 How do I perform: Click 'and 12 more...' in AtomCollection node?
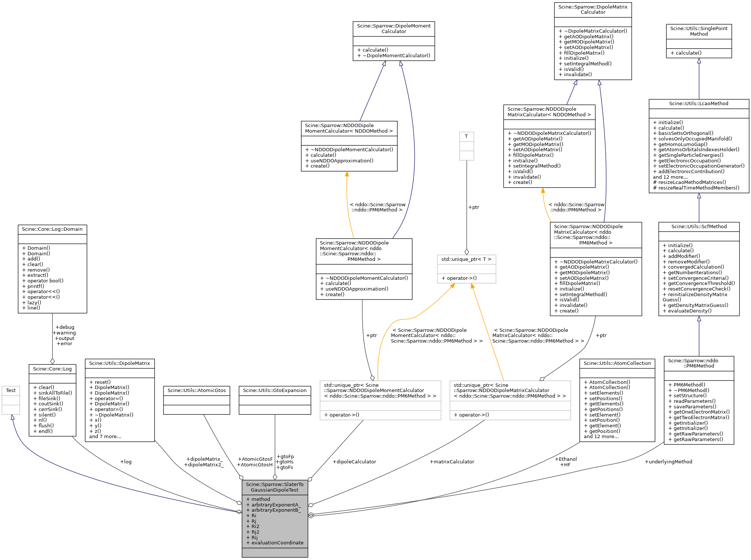point(601,436)
